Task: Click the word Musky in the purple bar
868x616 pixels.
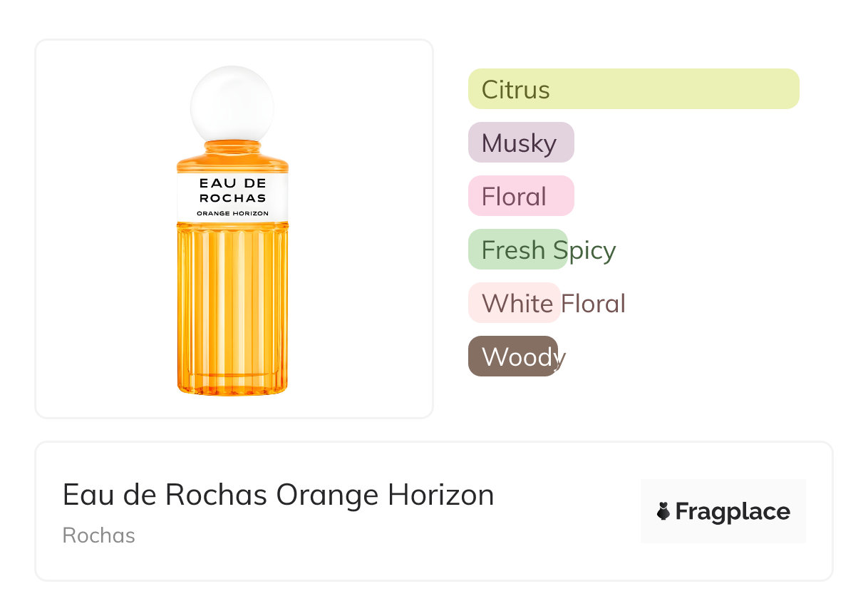Action: tap(519, 143)
